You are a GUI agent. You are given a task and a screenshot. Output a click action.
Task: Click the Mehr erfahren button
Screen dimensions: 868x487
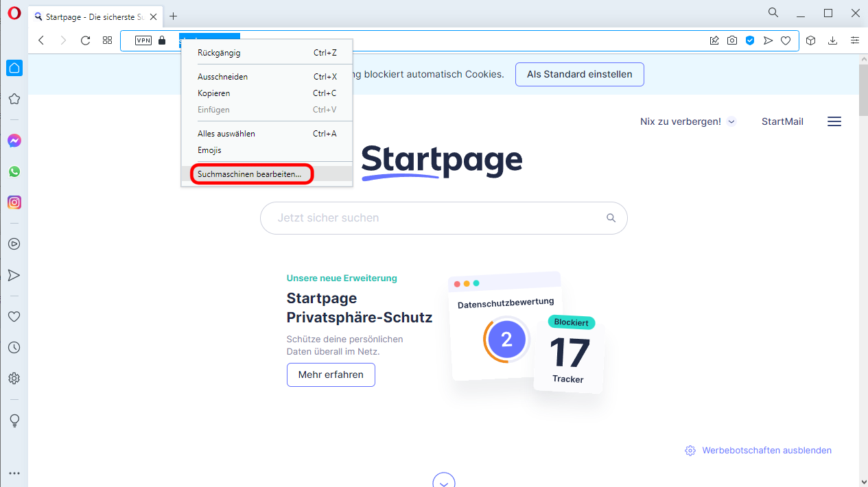click(331, 375)
